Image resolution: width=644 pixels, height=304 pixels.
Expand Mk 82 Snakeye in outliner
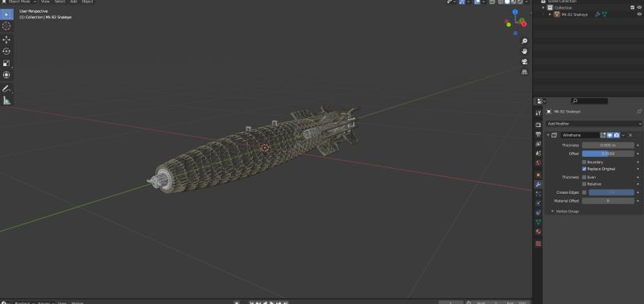click(x=551, y=14)
